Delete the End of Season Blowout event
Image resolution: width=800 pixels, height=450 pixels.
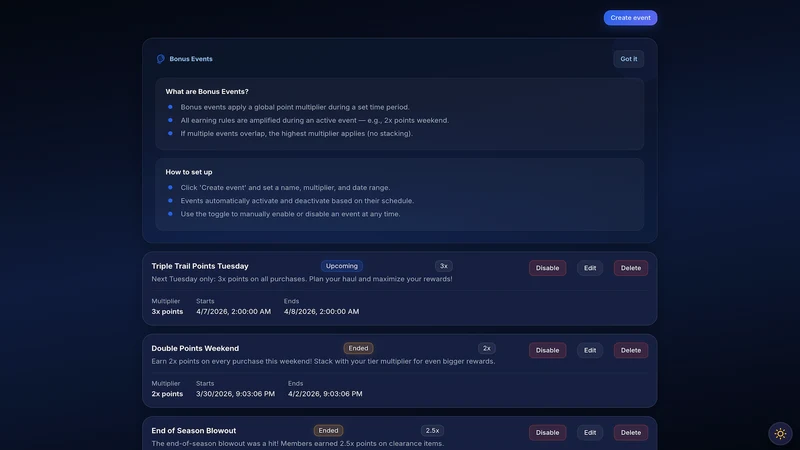(631, 433)
